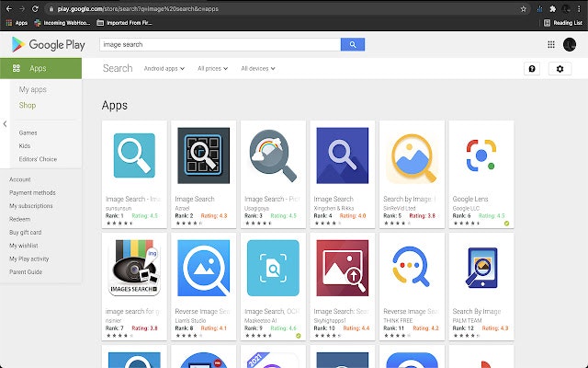The image size is (588, 368).
Task: Open THINK FREE Reverse Image Search icon
Action: click(412, 268)
